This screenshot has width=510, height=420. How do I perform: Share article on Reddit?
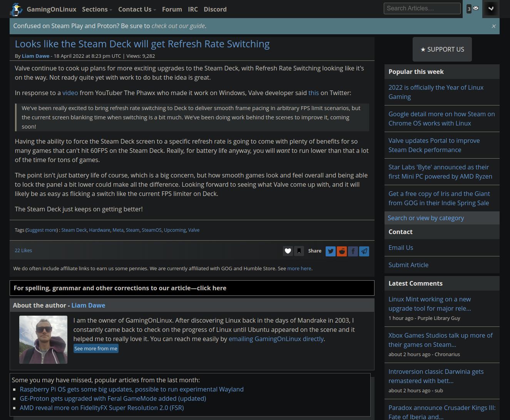[342, 251]
